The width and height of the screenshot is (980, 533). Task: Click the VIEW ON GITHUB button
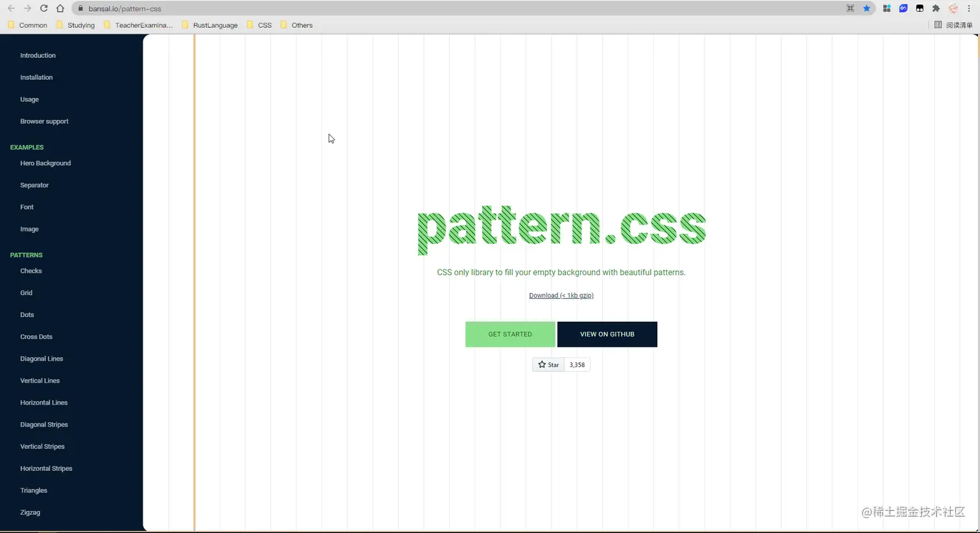pos(607,335)
